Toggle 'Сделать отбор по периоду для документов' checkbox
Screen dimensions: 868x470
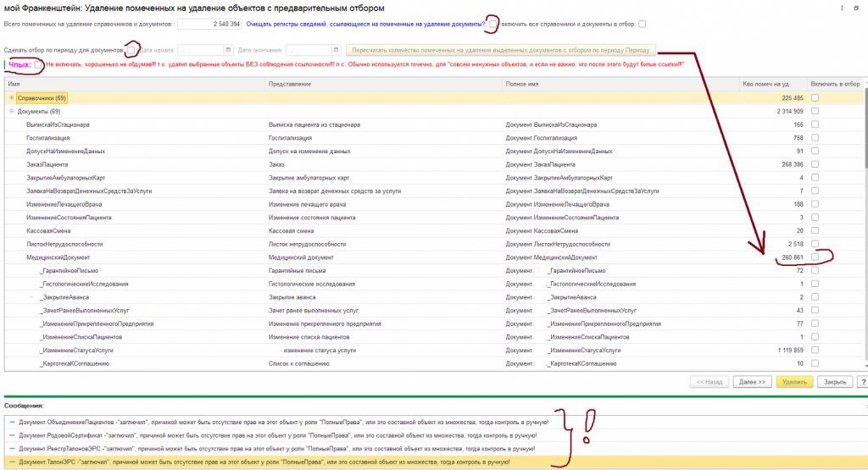pyautogui.click(x=131, y=50)
